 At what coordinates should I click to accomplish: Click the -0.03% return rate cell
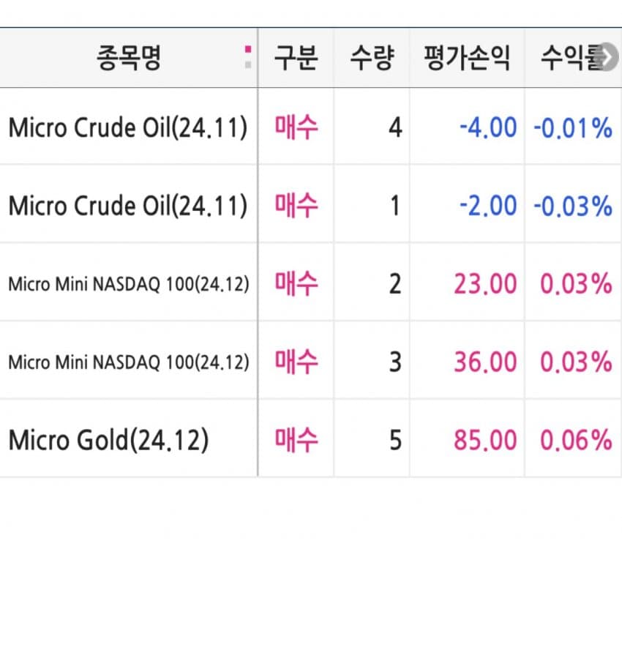pos(572,206)
